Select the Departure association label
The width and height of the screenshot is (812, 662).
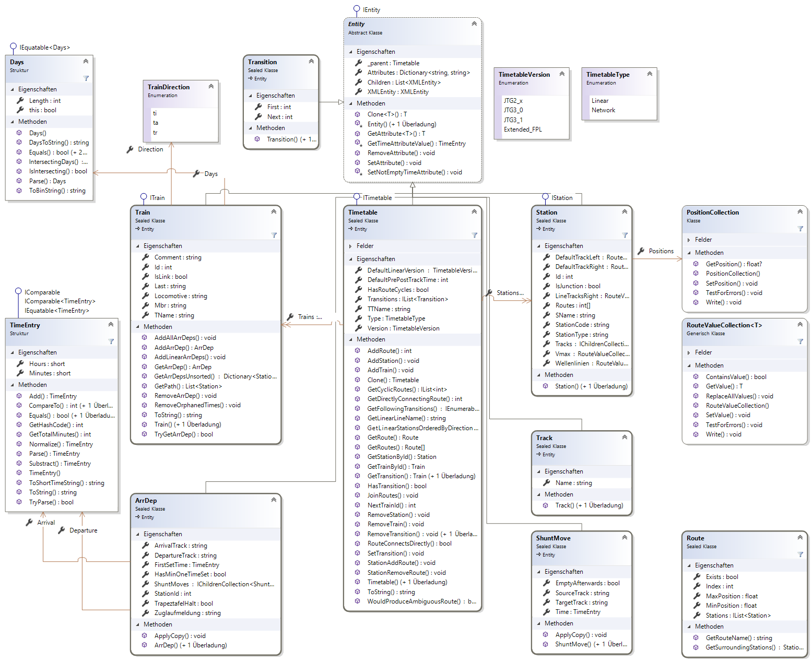[84, 530]
